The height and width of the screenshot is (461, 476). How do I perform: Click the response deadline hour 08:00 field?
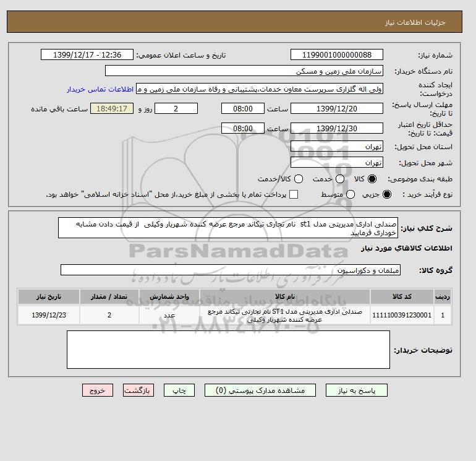(x=243, y=108)
